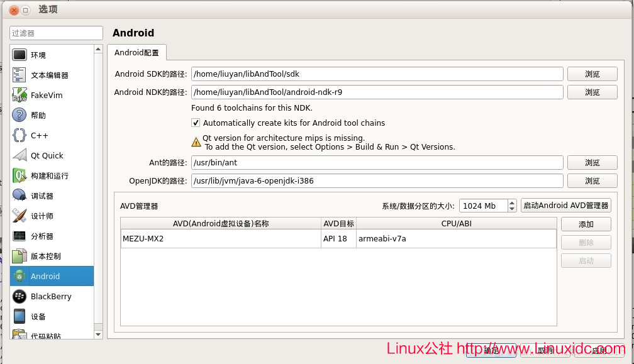Open the C++ settings section
Image resolution: width=634 pixels, height=364 pixels.
[x=39, y=135]
